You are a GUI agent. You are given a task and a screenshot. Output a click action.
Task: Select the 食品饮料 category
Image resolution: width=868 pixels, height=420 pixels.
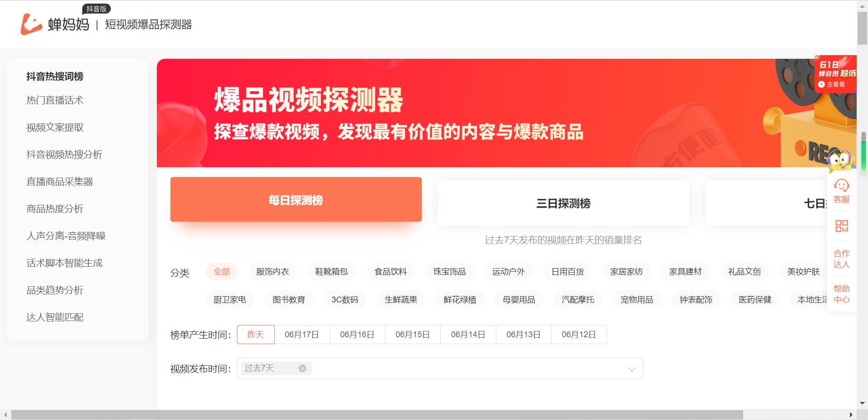pyautogui.click(x=390, y=272)
